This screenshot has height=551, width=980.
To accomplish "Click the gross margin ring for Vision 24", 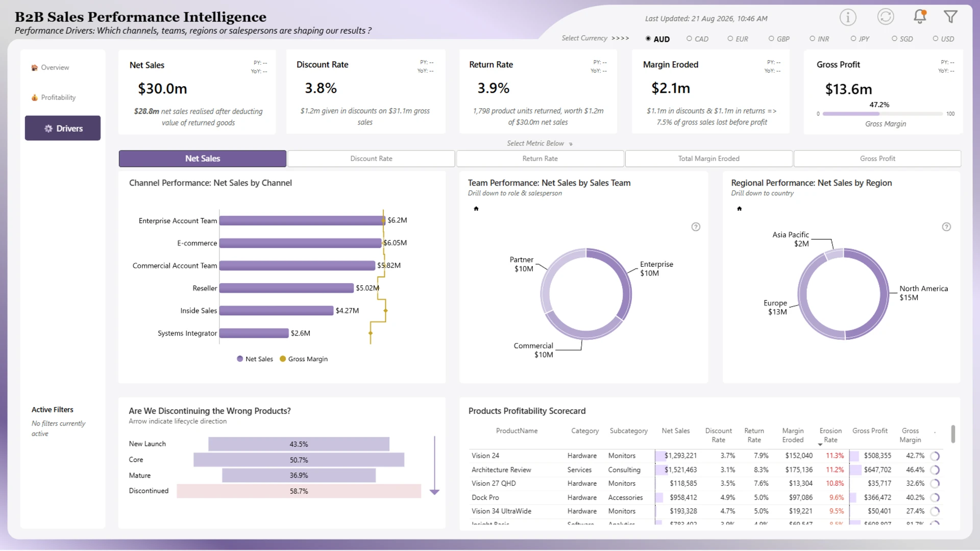I will click(935, 456).
